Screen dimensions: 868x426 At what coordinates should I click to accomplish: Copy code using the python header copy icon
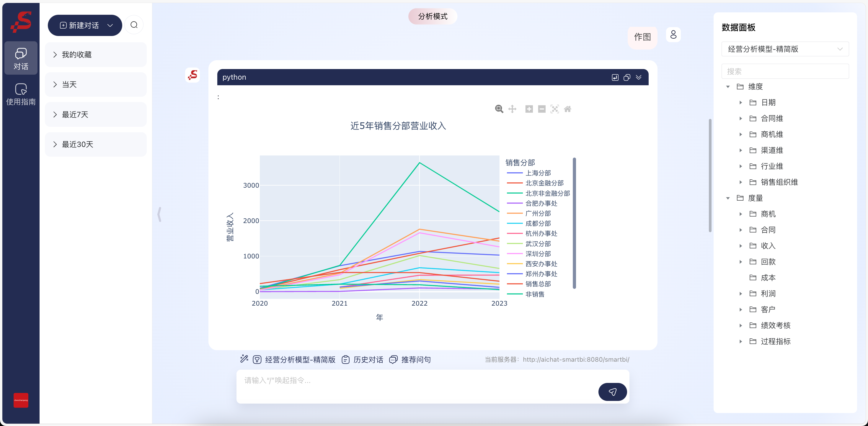627,78
